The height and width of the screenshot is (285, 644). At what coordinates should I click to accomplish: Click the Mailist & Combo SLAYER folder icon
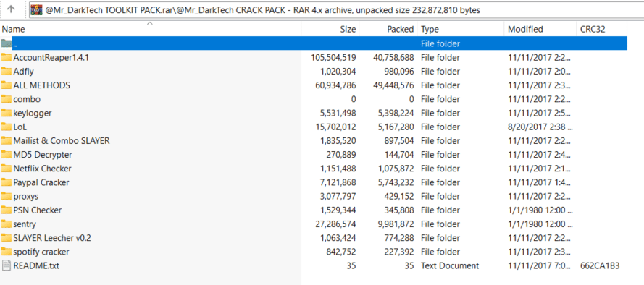point(7,140)
